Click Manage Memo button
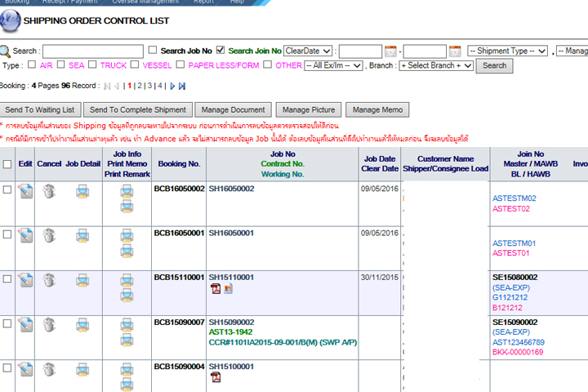Screen dimensions: 588x392 (x=377, y=110)
